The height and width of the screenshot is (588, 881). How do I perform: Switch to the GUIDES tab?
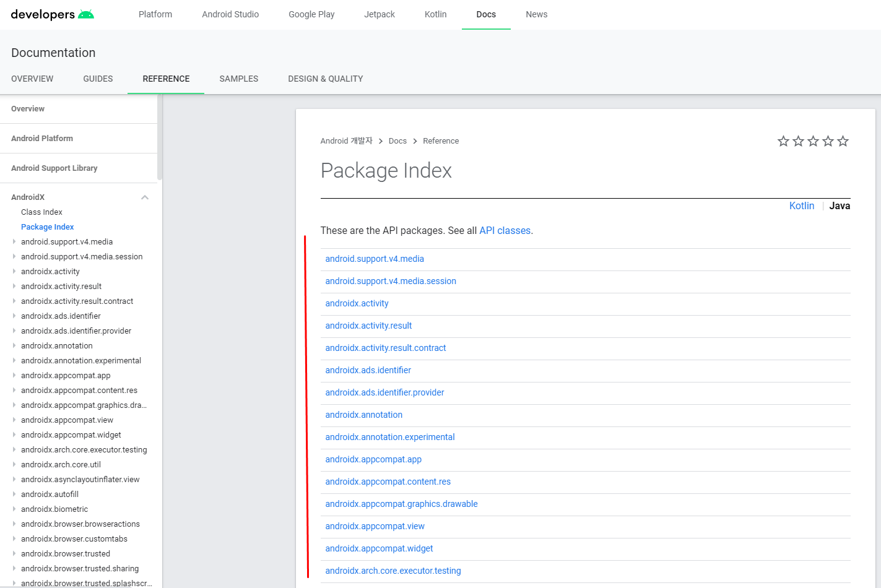point(98,79)
